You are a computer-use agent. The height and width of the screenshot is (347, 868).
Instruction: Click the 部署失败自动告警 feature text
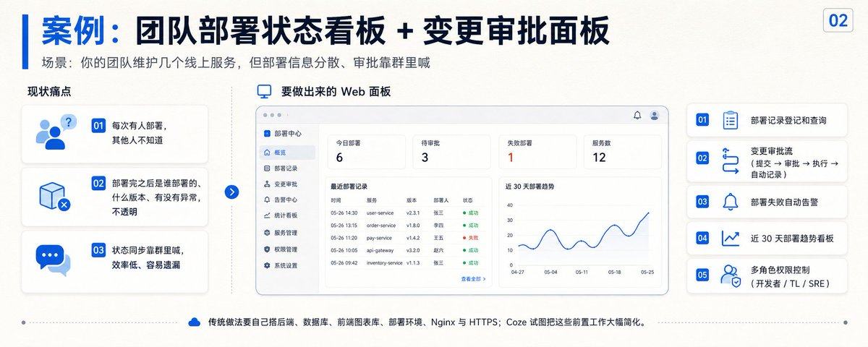[784, 201]
